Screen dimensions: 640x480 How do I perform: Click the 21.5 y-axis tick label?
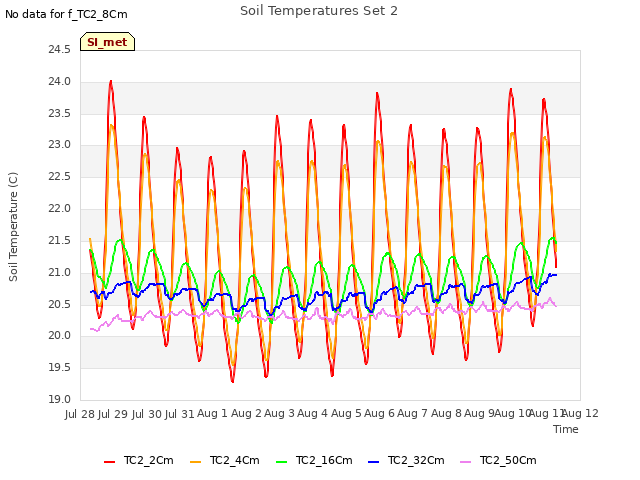point(60,240)
